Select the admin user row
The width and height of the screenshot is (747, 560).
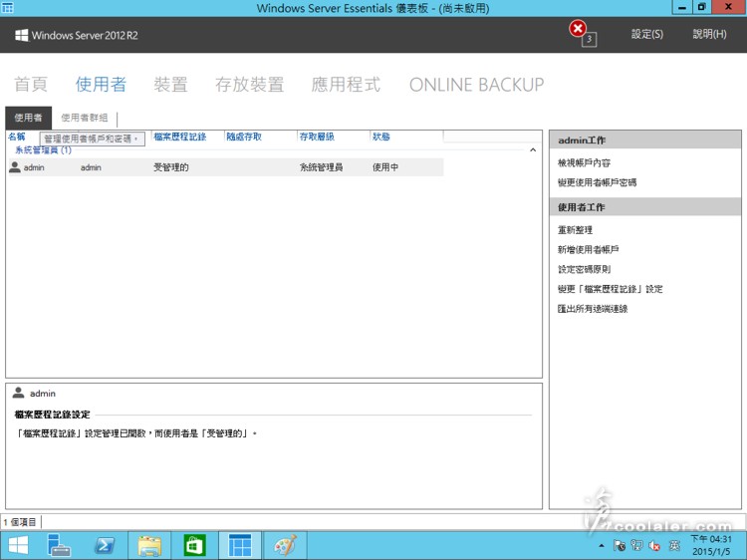(226, 167)
